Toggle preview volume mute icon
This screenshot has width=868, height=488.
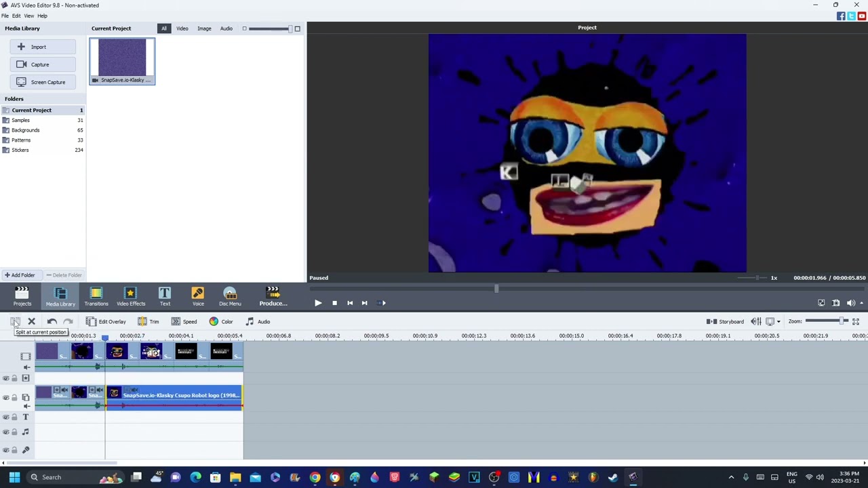pyautogui.click(x=851, y=303)
